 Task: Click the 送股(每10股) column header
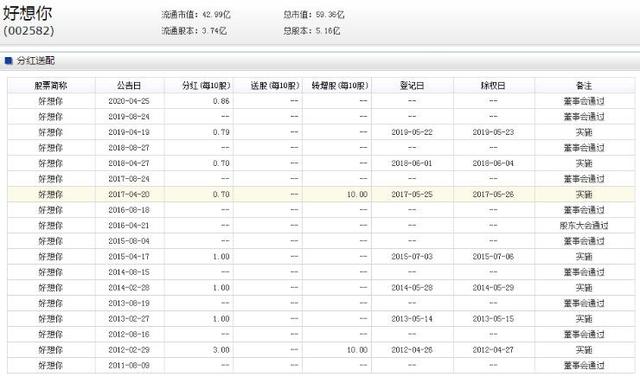point(275,86)
